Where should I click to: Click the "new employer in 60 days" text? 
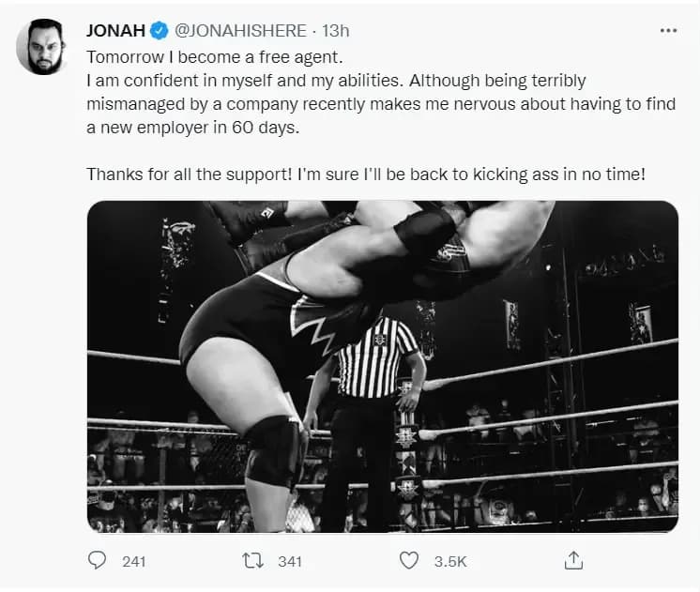tap(192, 128)
